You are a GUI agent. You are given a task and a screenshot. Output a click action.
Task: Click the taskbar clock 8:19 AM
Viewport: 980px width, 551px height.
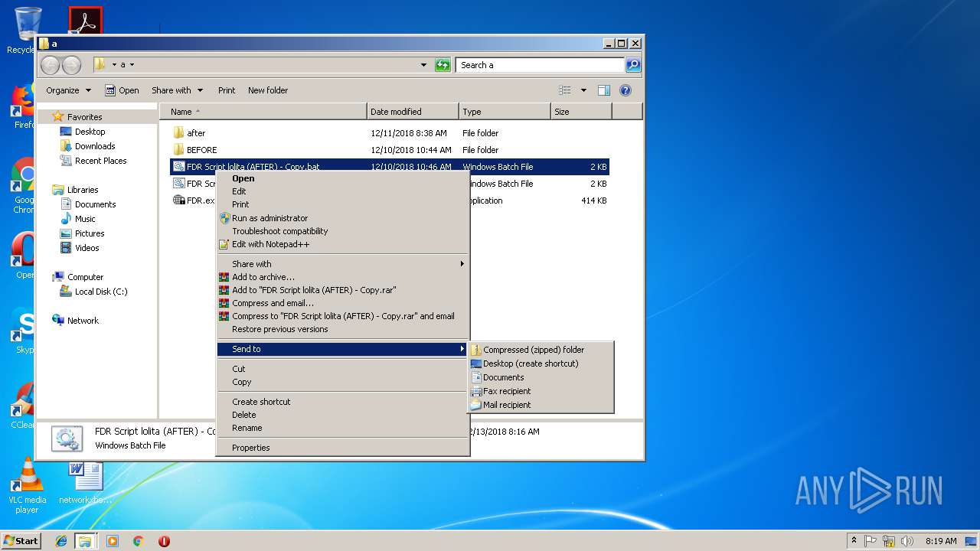pyautogui.click(x=941, y=541)
